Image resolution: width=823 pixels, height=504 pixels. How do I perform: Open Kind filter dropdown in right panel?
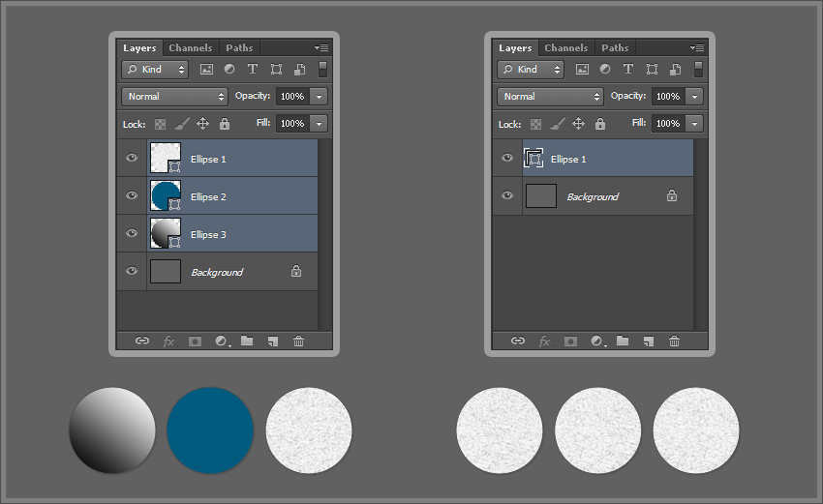click(x=531, y=70)
